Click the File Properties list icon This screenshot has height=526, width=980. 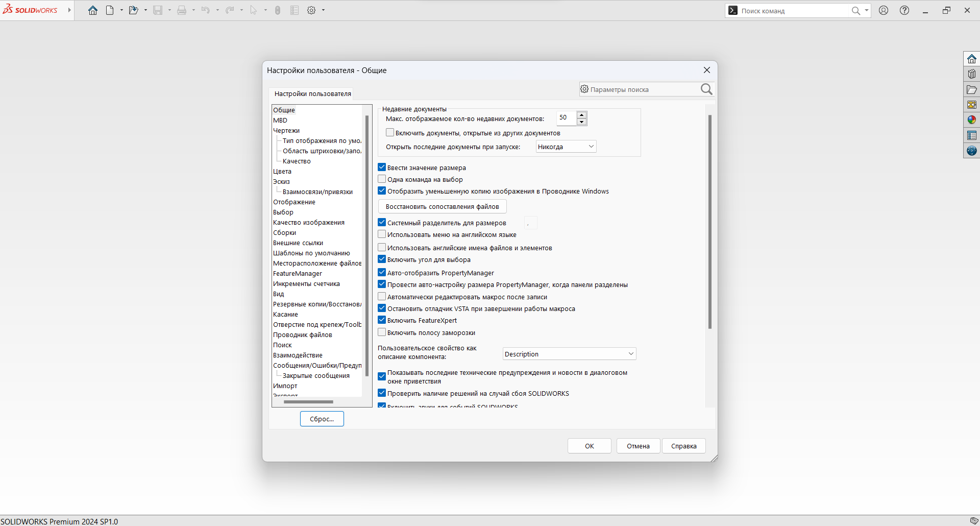pyautogui.click(x=295, y=10)
